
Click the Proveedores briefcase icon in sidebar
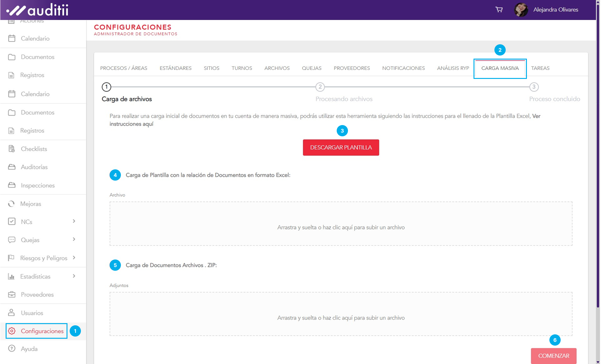pyautogui.click(x=12, y=294)
